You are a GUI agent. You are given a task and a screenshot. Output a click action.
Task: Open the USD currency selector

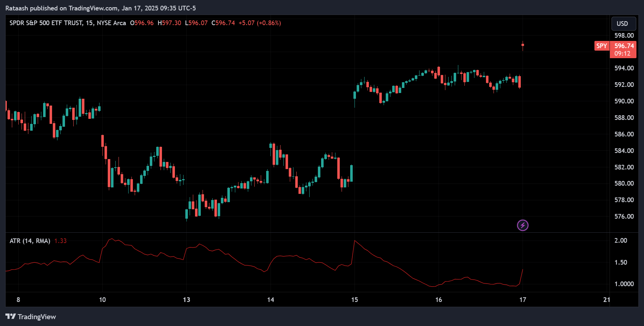click(624, 24)
